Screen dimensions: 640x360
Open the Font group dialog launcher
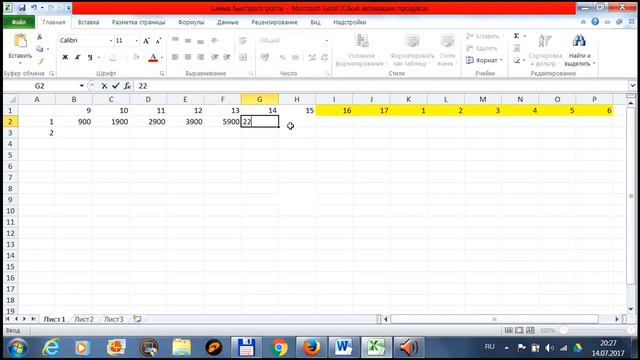pyautogui.click(x=162, y=73)
